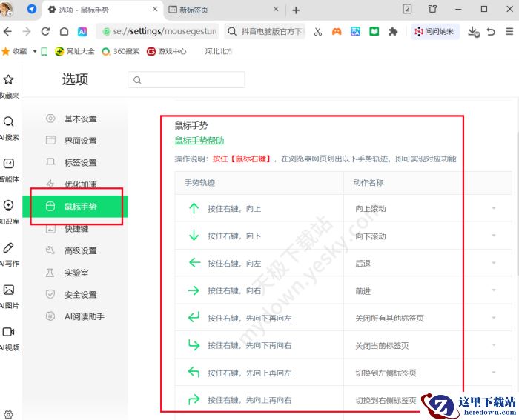Click the address bar URL
This screenshot has width=519, height=420.
(158, 31)
